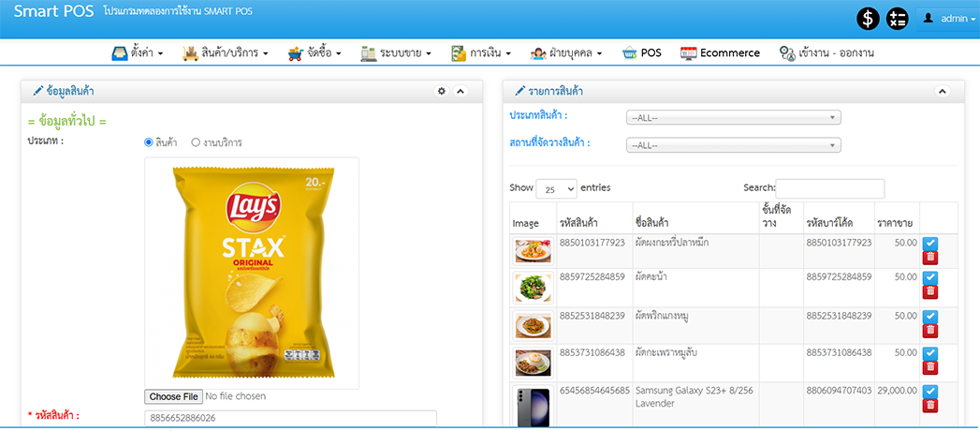Open the Show entries count dropdown

tap(556, 189)
